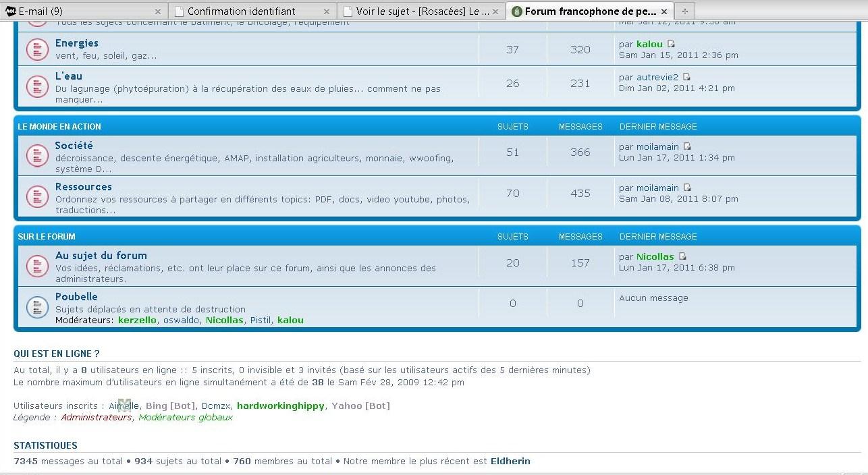This screenshot has width=868, height=475.
Task: View hardworkinghippy user profile
Action: pos(280,406)
